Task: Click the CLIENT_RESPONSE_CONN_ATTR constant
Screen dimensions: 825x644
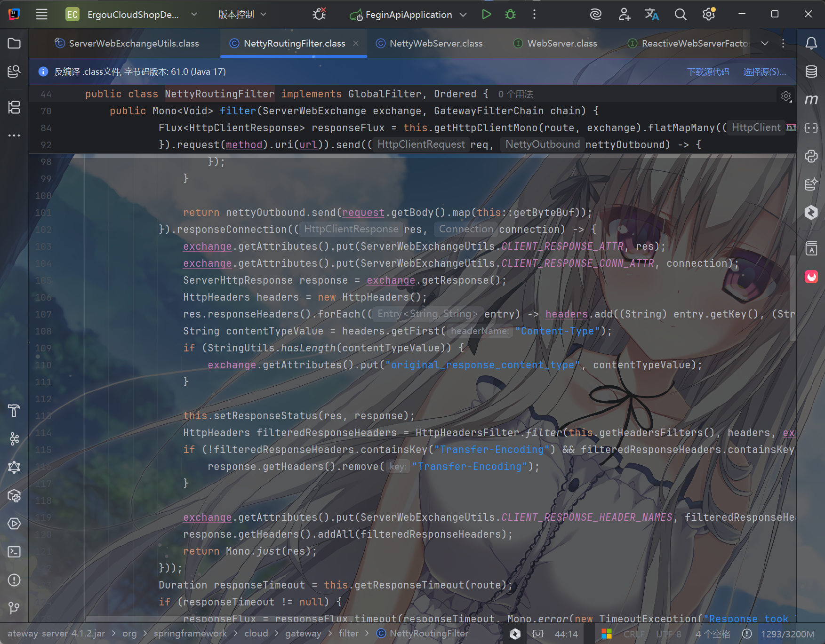Action: point(577,263)
